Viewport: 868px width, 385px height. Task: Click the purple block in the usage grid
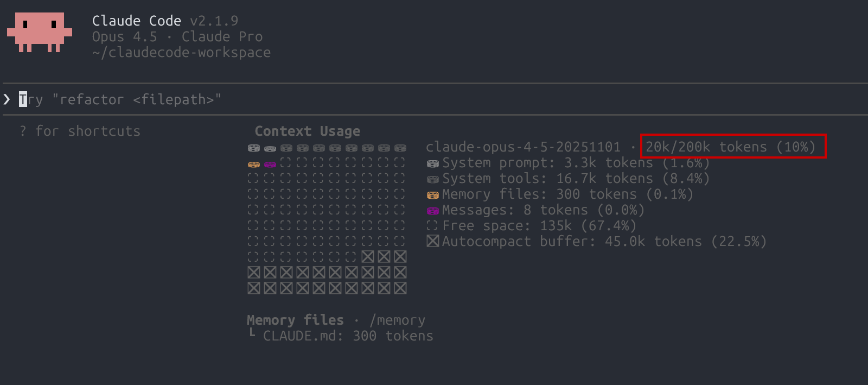(x=270, y=164)
